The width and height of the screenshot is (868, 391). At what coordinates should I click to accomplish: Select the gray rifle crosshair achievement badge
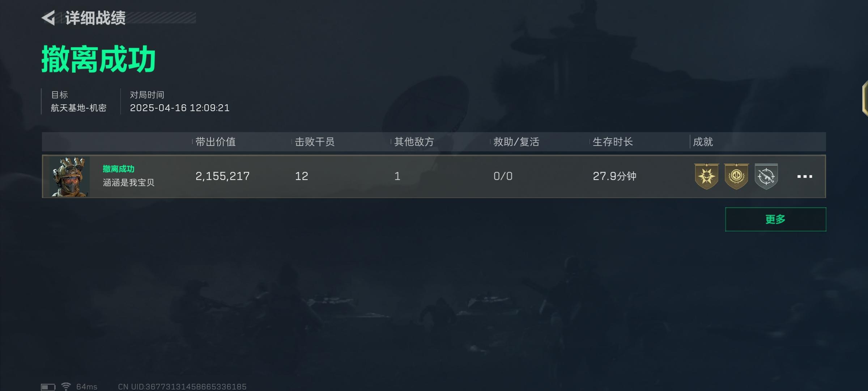[766, 176]
